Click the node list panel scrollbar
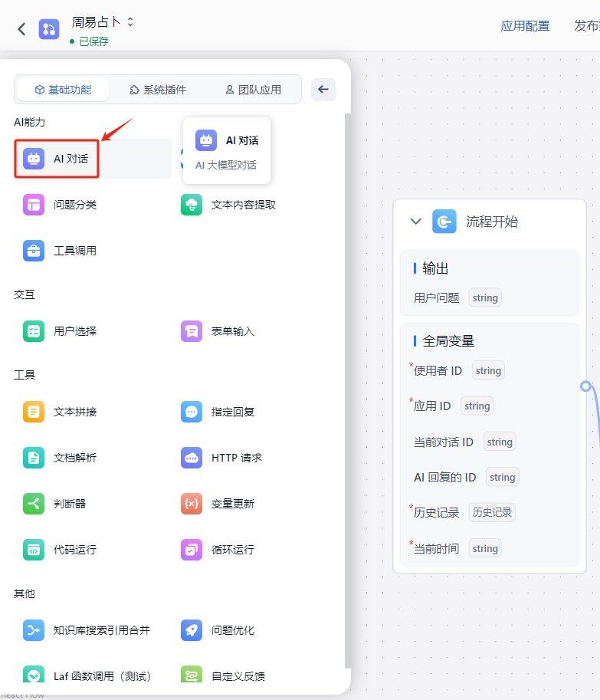The image size is (600, 700). coord(347,390)
